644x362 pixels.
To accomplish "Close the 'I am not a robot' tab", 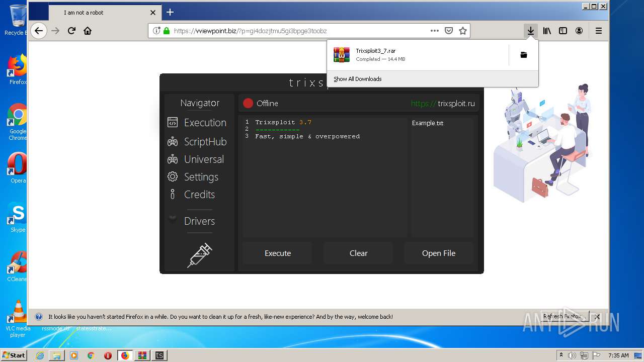I will tap(153, 13).
